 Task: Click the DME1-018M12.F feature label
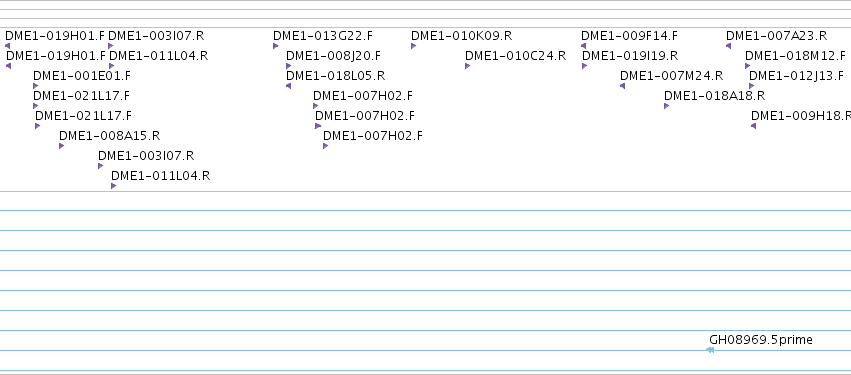[x=795, y=55]
